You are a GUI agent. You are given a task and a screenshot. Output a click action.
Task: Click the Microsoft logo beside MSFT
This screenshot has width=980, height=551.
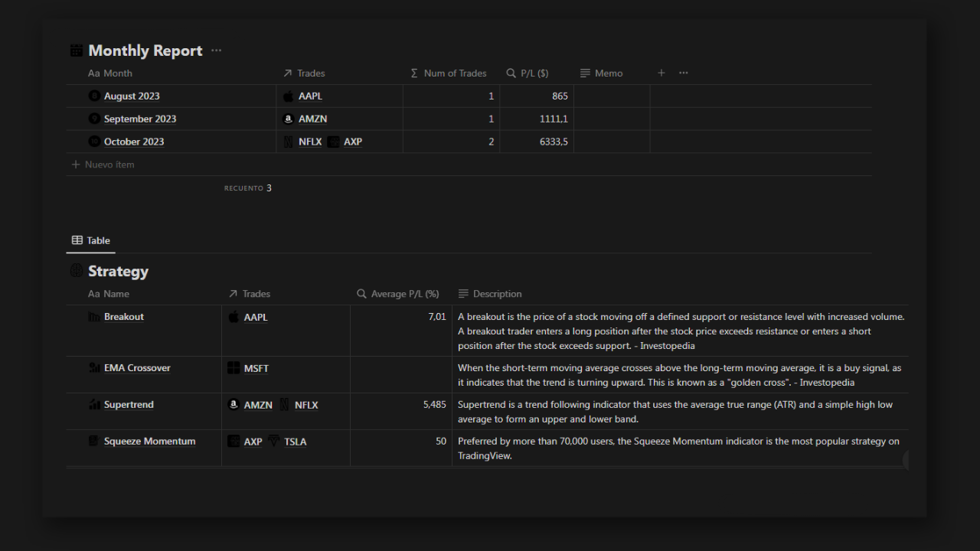coord(234,368)
